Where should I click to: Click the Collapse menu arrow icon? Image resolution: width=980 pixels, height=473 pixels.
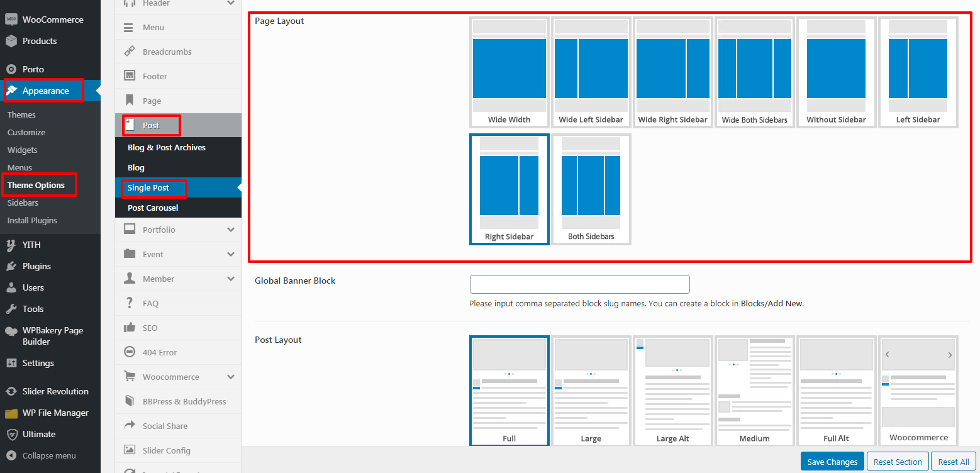point(11,455)
